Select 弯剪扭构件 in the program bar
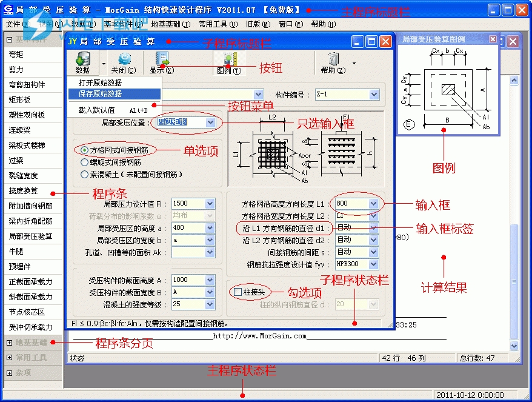This screenshot has height=402, width=532. coord(33,84)
